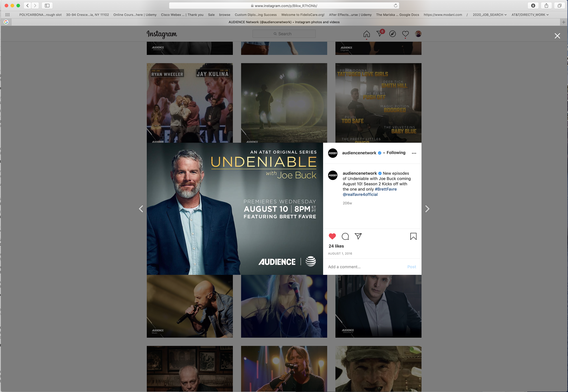568x392 pixels.
Task: Open After Effects...urse | Udemy bookmark
Action: point(350,15)
